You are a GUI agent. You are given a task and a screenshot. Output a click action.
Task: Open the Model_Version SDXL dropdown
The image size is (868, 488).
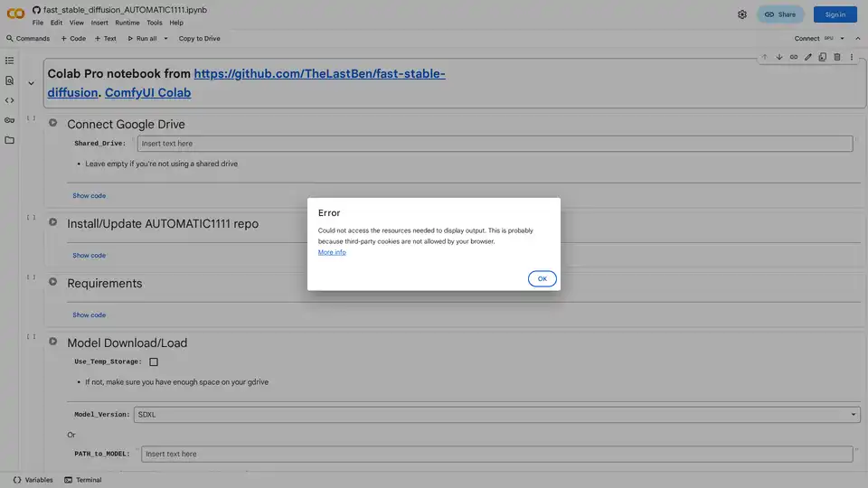click(x=496, y=415)
